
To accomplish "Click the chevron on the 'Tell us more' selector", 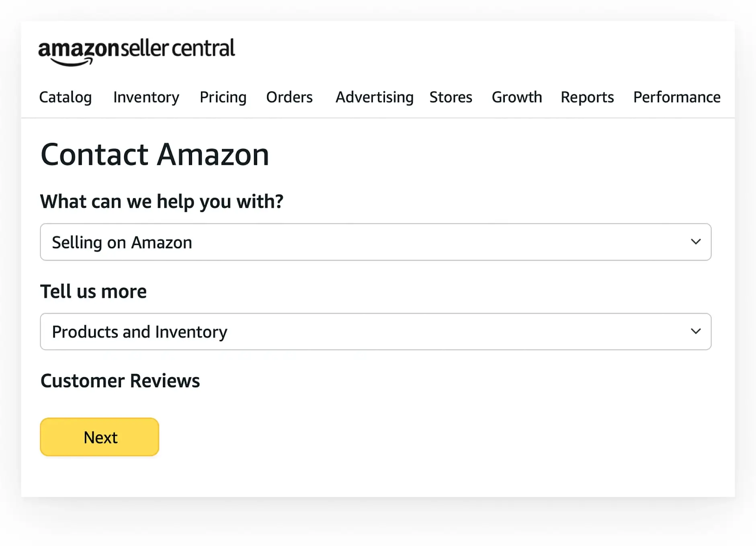I will pos(696,332).
